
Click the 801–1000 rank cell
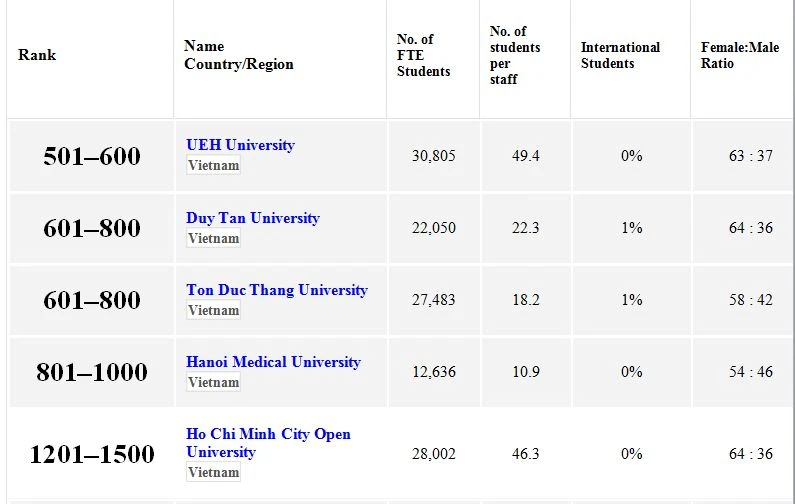pyautogui.click(x=92, y=373)
